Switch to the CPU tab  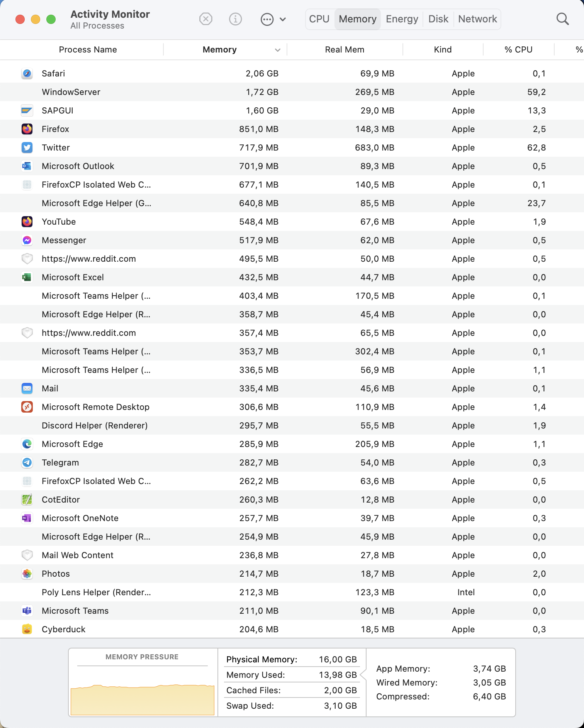(319, 19)
